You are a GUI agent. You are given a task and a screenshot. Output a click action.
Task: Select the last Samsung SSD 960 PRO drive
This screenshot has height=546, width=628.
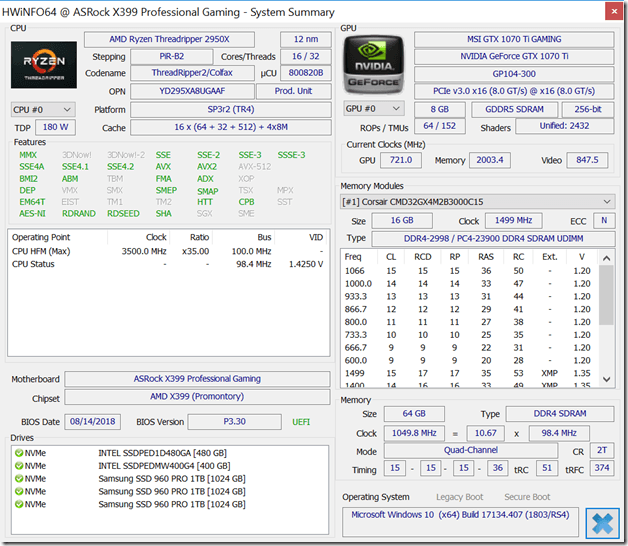(170, 504)
